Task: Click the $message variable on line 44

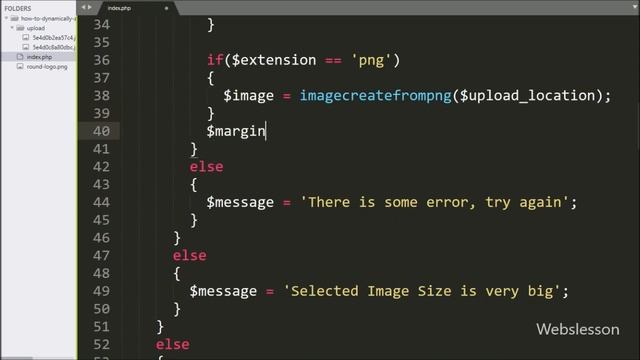Action: (x=240, y=202)
